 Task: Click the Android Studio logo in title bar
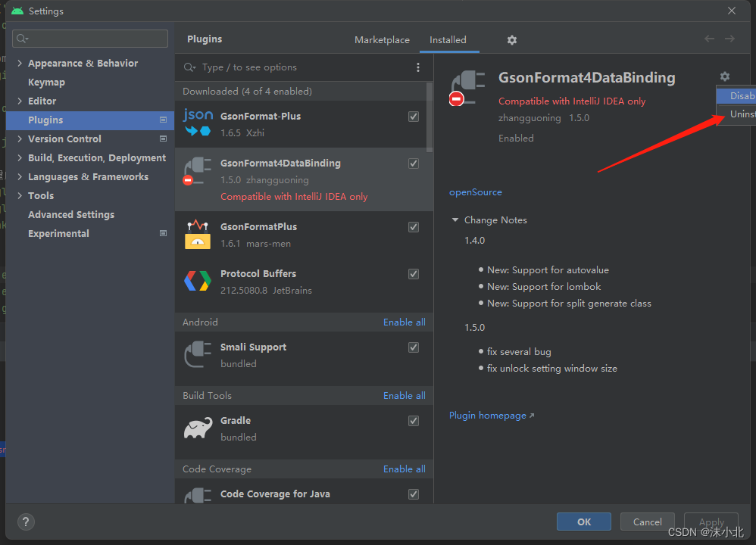[x=18, y=11]
